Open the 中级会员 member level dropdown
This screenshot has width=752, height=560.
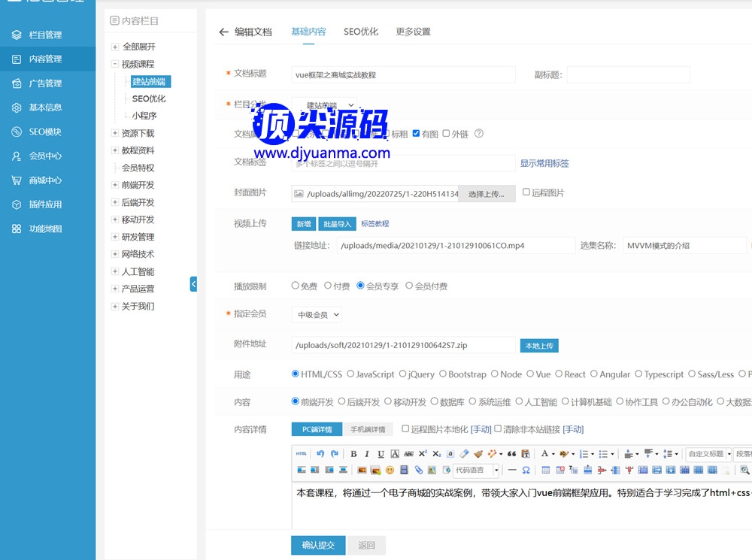pos(317,315)
